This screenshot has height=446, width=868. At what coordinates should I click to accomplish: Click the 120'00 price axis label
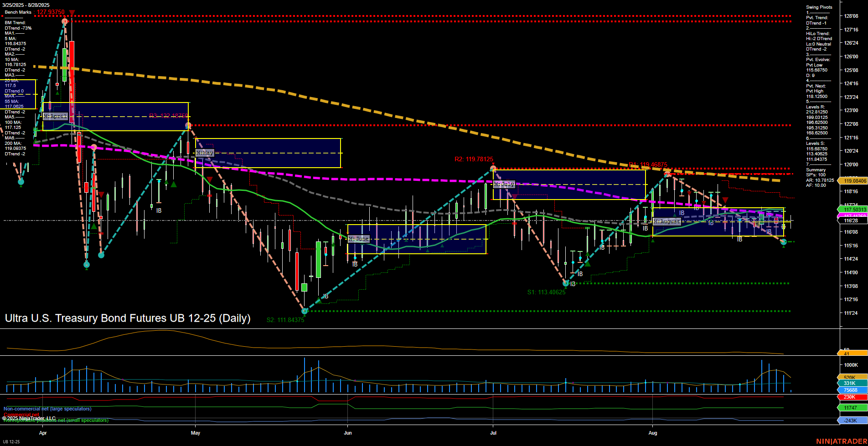click(x=851, y=164)
